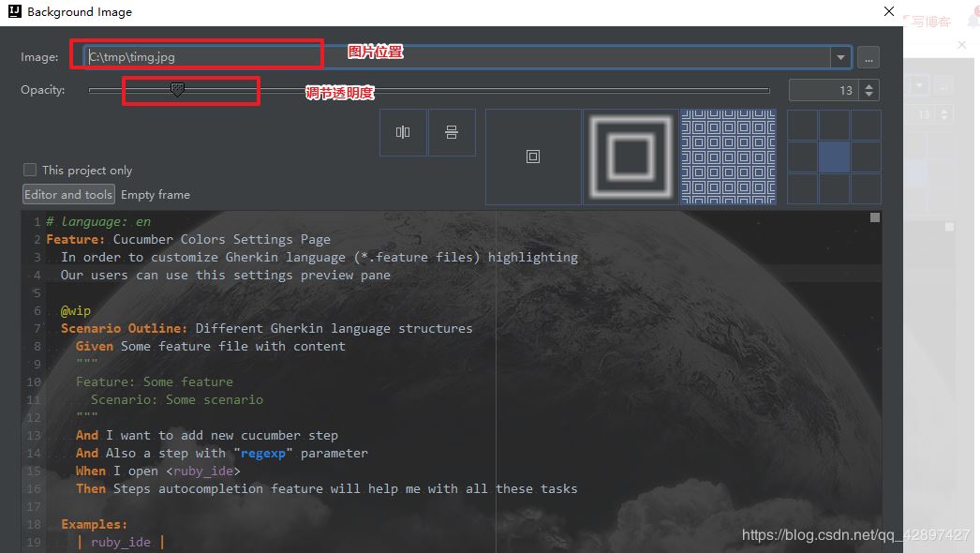Select the plain (centered) fill mode
This screenshot has height=553, width=980.
point(533,157)
